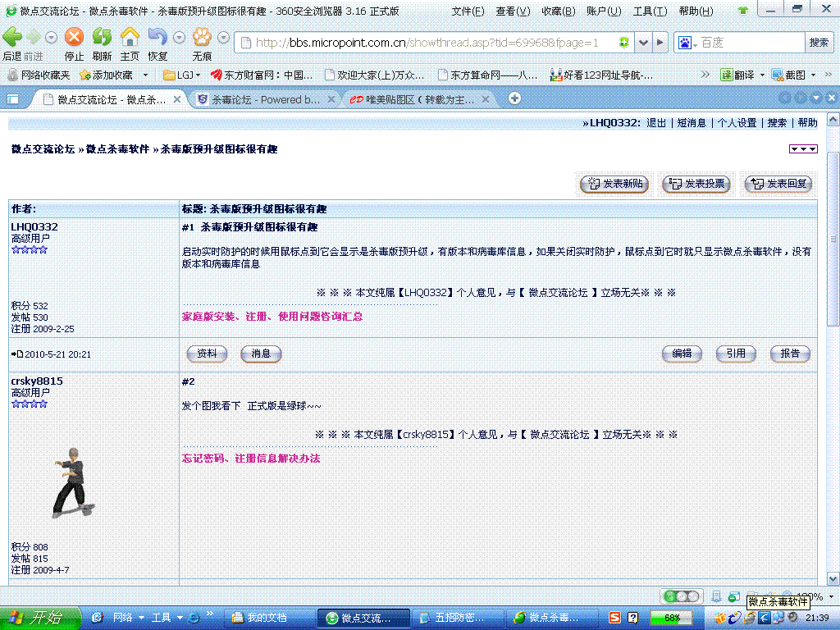
Task: Click the Forward (前进) arrow icon
Action: [x=33, y=37]
